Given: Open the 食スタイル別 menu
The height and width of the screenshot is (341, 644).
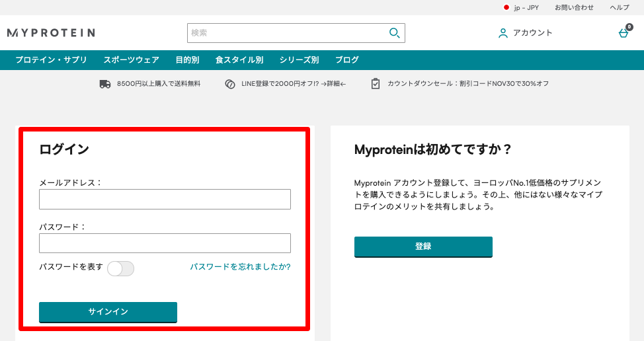Looking at the screenshot, I should 239,60.
